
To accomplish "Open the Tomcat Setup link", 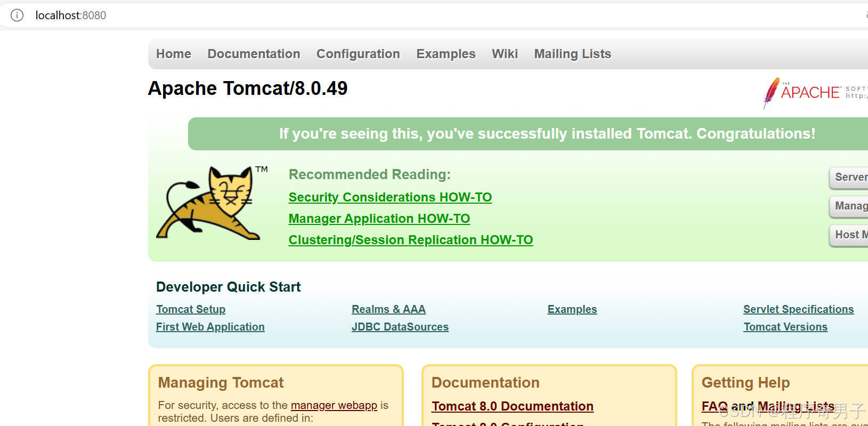I will [191, 309].
